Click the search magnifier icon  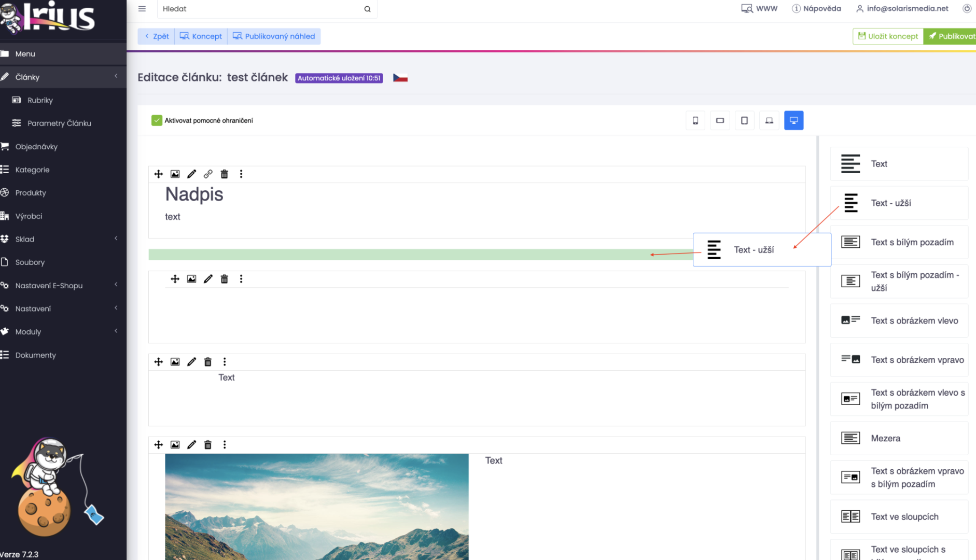click(367, 9)
